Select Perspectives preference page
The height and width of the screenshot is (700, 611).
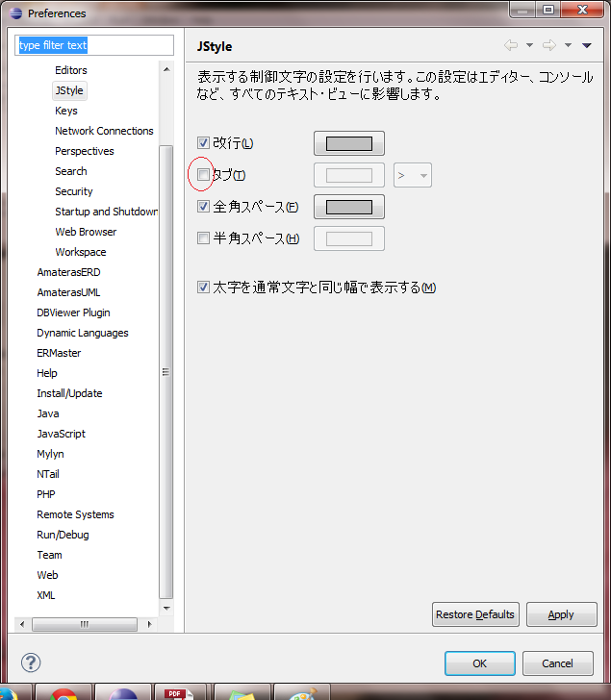[x=85, y=151]
